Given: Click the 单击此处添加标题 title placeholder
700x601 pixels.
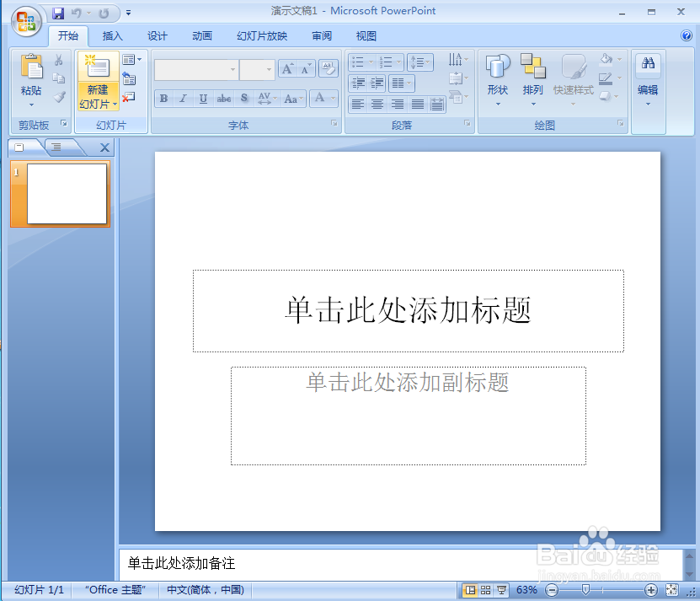Looking at the screenshot, I should 408,310.
